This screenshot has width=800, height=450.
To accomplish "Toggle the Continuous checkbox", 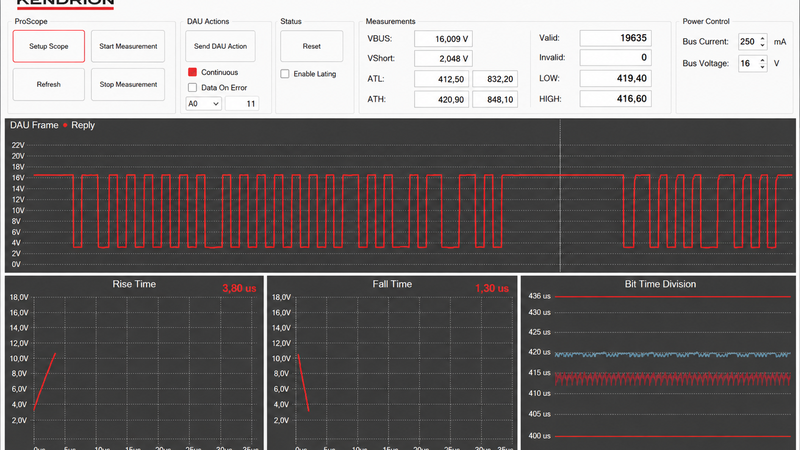I will coord(192,72).
